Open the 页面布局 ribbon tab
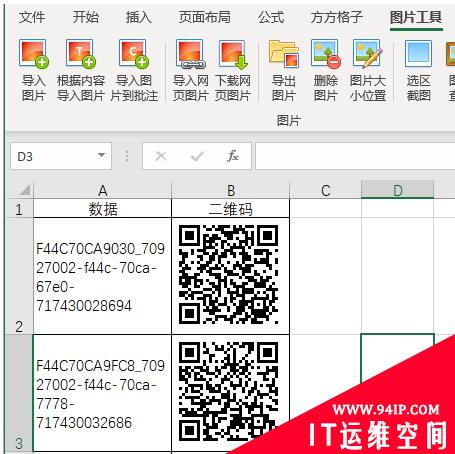 tap(204, 17)
